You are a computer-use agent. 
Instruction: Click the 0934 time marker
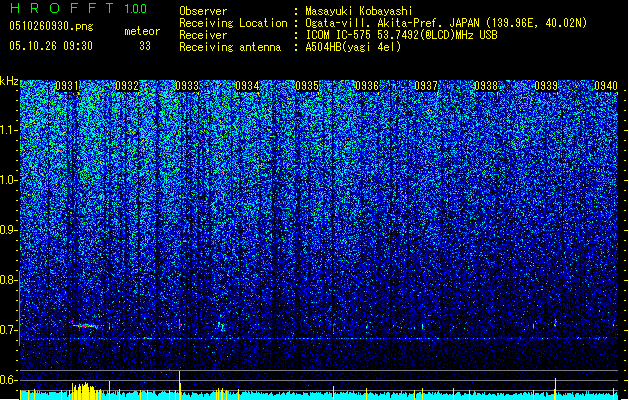[x=247, y=86]
